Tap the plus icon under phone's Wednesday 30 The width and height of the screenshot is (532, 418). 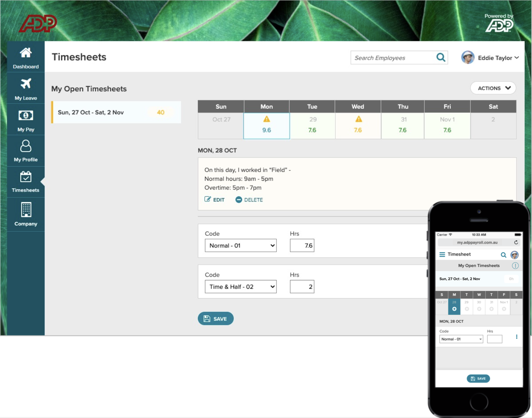click(x=479, y=309)
